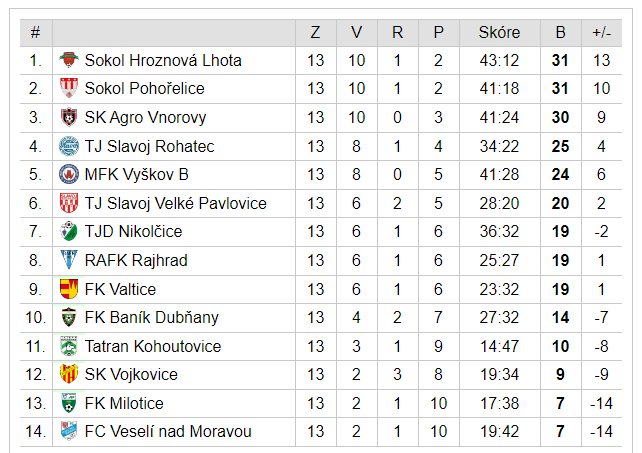Click the MFK Vyškov B club crest

pos(68,175)
